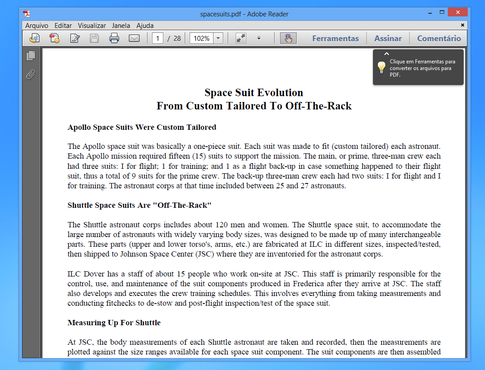Click the Print icon
The height and width of the screenshot is (370, 485).
[x=114, y=38]
